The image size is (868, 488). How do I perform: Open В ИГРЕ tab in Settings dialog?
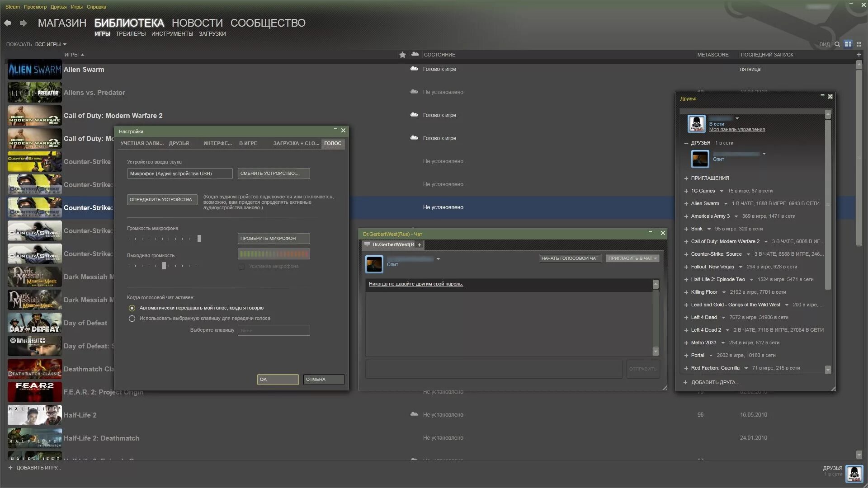tap(248, 143)
